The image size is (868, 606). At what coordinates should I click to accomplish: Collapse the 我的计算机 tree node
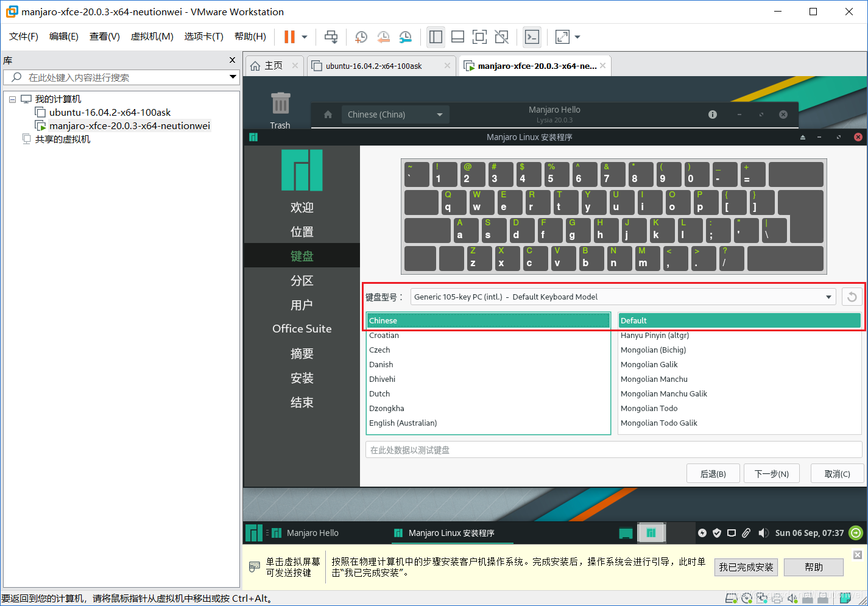coord(12,99)
